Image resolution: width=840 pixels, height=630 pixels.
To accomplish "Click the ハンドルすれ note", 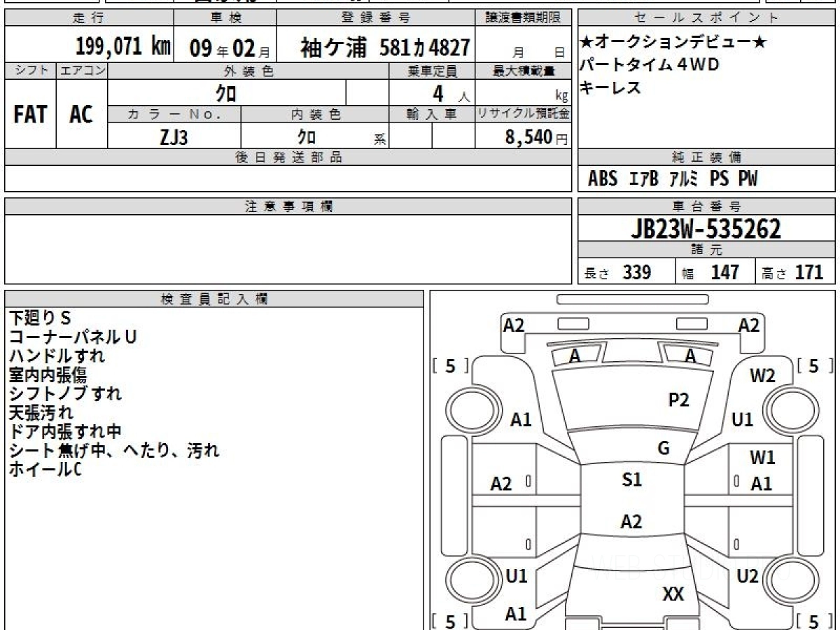I will [57, 356].
